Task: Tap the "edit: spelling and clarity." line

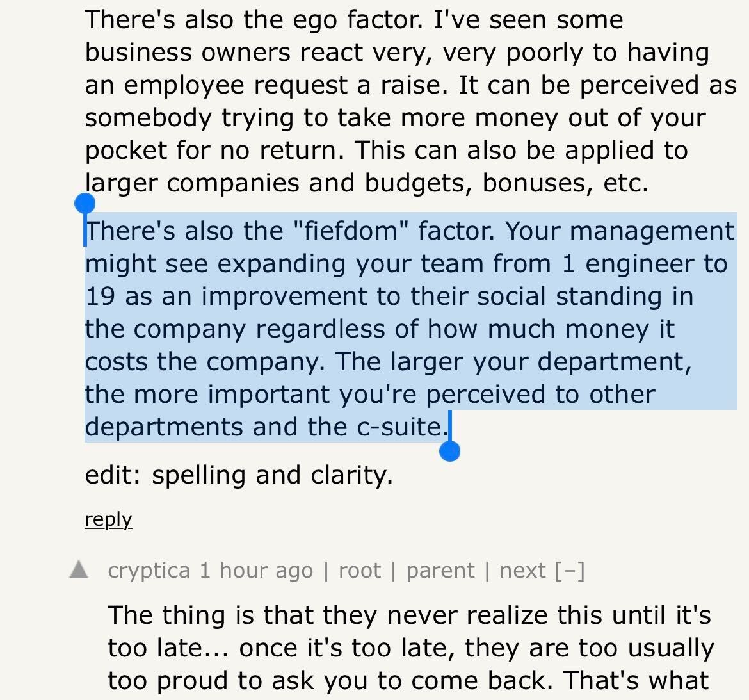Action: [239, 475]
